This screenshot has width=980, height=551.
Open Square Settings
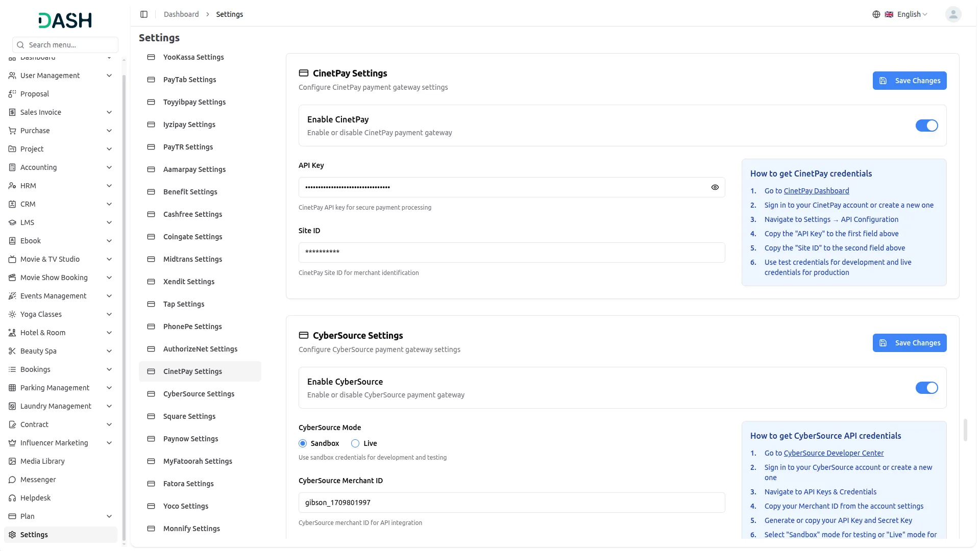tap(200, 416)
